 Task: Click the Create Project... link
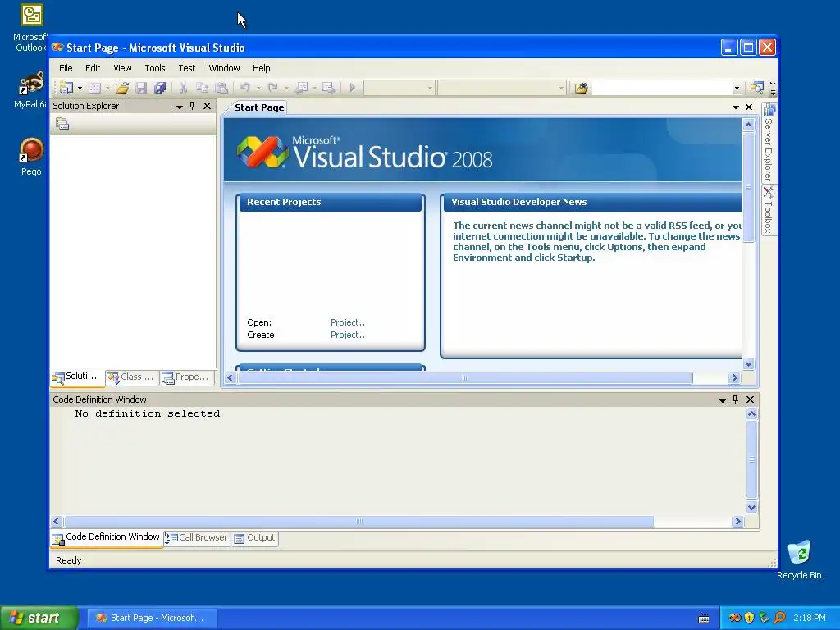tap(349, 335)
